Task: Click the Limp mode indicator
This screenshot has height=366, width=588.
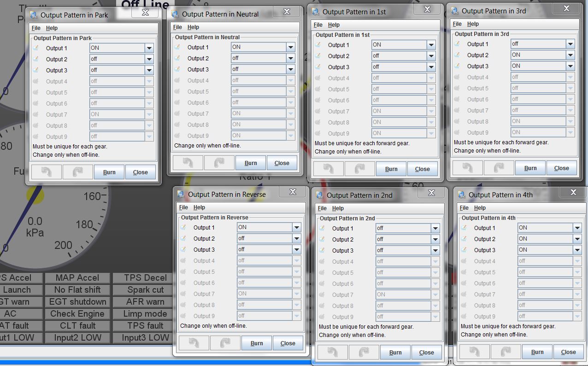Action: point(145,314)
